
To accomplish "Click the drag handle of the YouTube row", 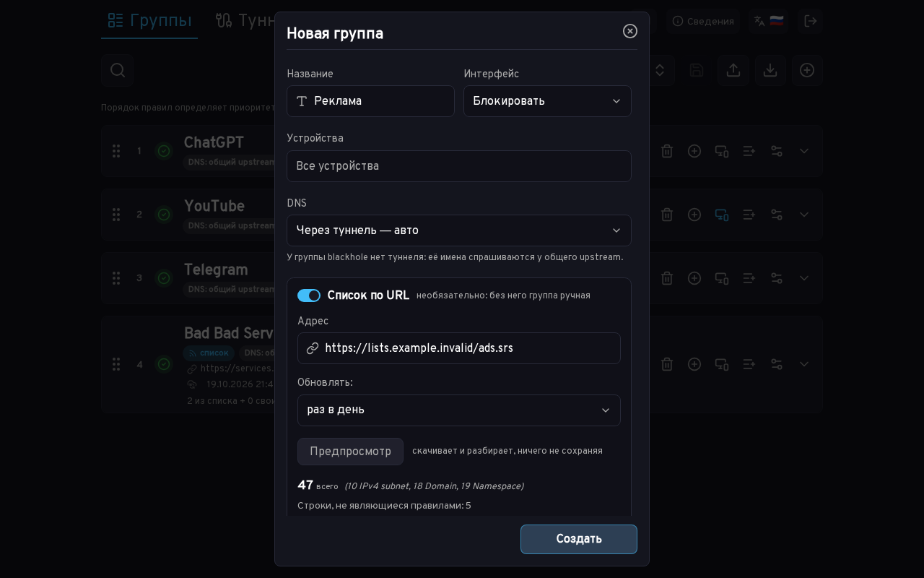I will [x=116, y=215].
